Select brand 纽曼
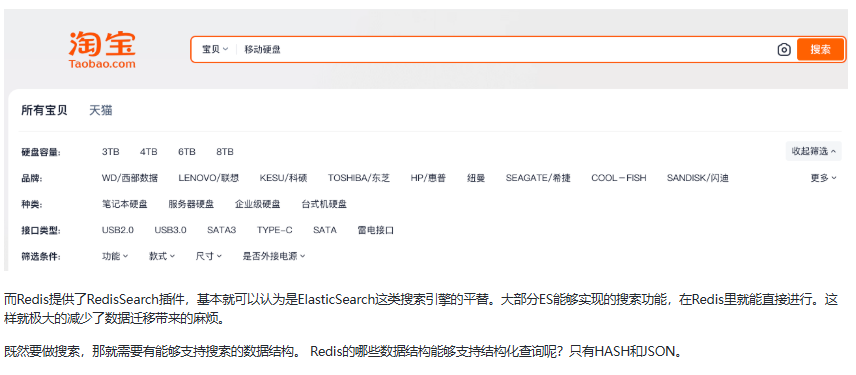856x375 pixels. [476, 178]
